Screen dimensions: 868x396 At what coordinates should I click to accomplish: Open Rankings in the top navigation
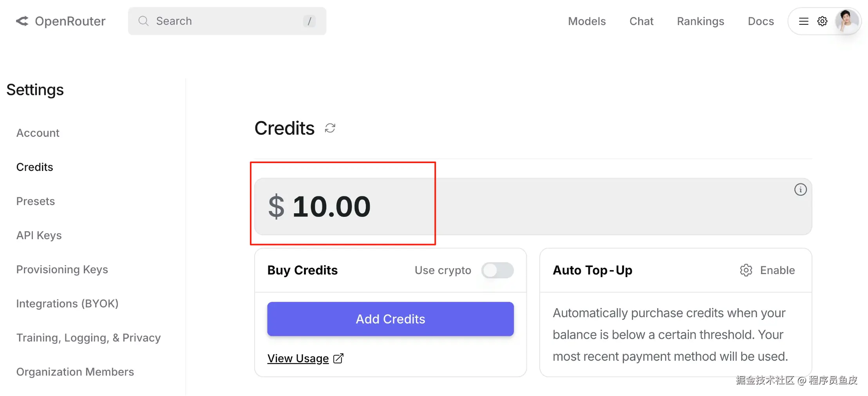[x=700, y=21]
